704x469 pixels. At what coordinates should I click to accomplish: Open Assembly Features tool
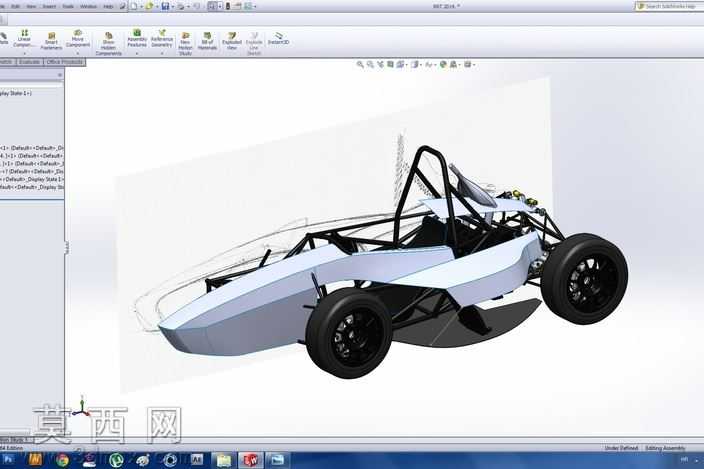tap(137, 39)
